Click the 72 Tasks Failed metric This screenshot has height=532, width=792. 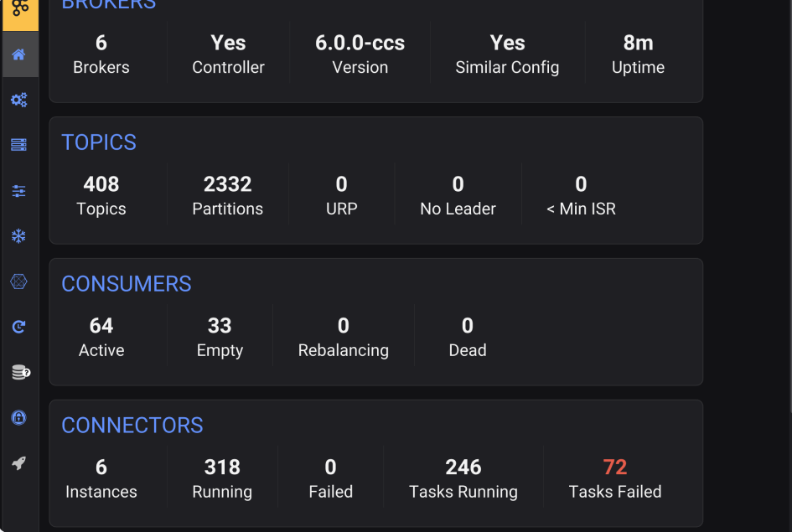pyautogui.click(x=614, y=478)
